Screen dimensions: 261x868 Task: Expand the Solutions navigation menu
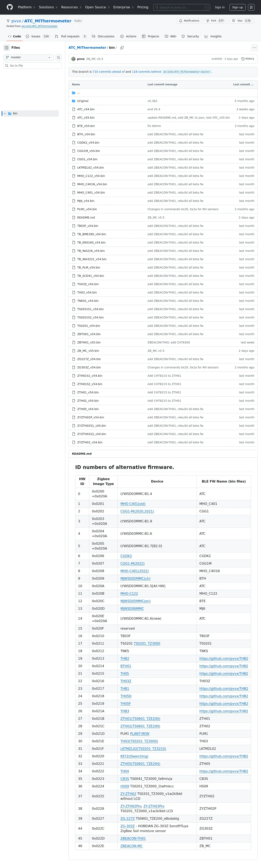(x=48, y=7)
